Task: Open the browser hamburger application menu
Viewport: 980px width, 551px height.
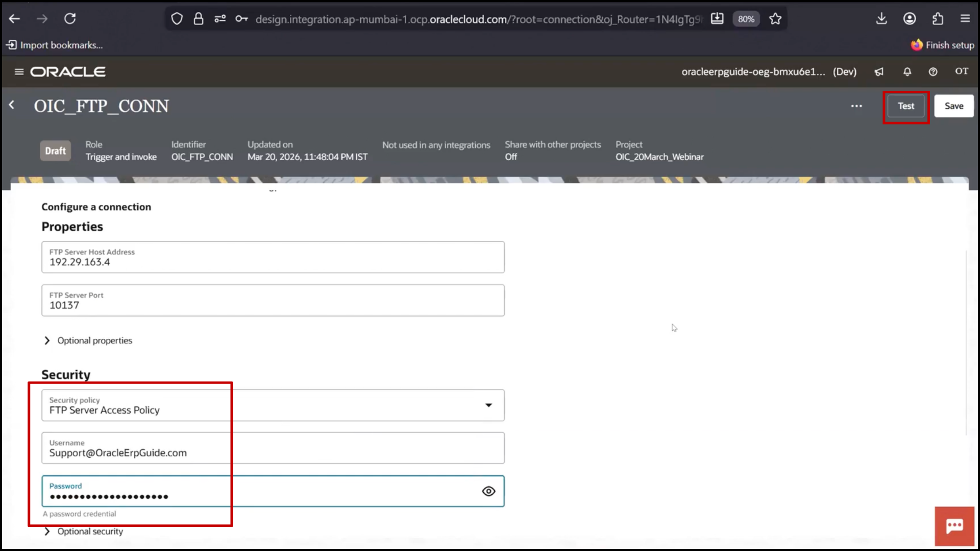Action: (x=965, y=19)
